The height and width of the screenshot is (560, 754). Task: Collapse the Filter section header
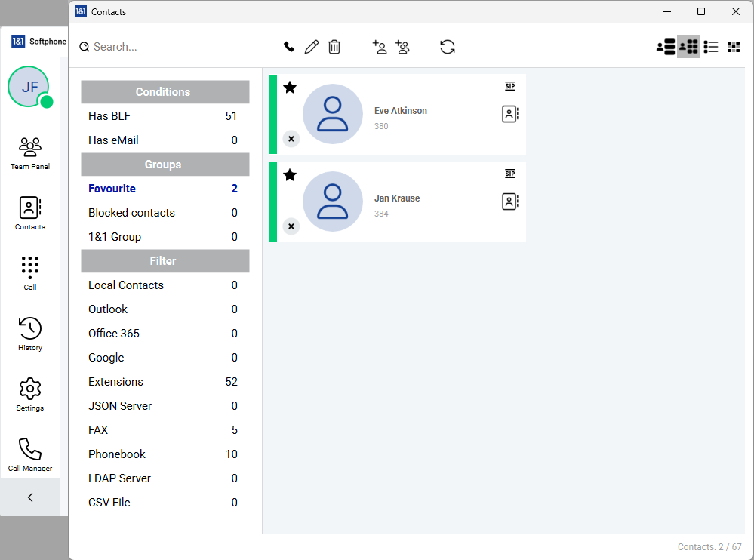[165, 261]
